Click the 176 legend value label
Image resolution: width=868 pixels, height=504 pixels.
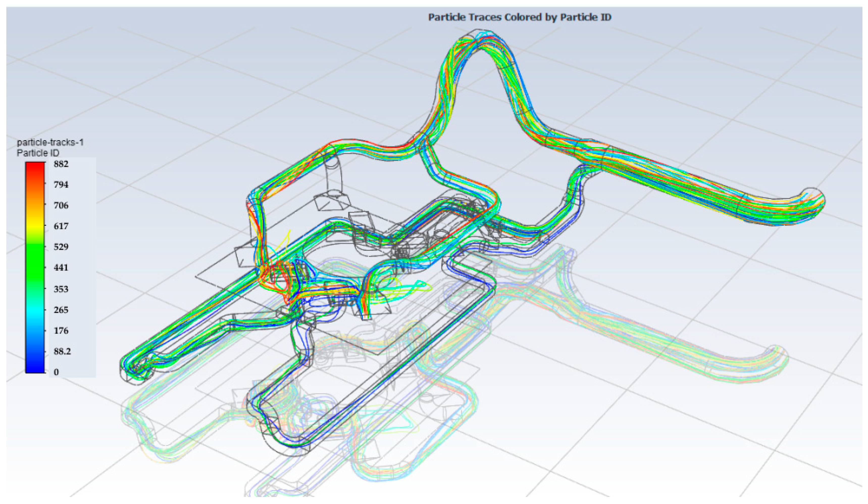click(61, 331)
